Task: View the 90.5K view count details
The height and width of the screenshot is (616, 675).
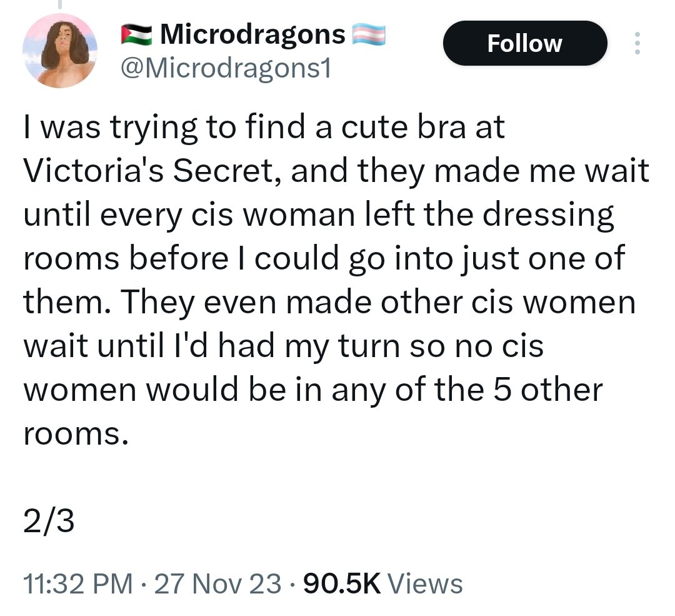Action: [342, 584]
